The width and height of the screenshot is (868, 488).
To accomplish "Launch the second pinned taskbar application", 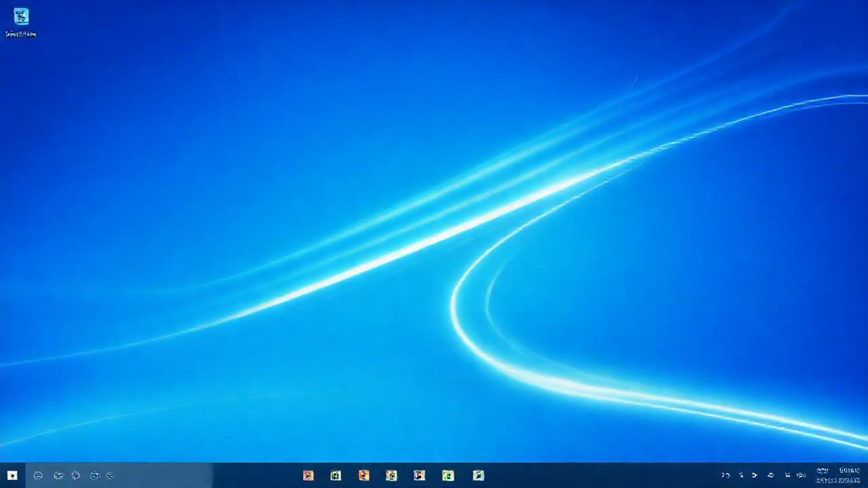I will tap(335, 475).
